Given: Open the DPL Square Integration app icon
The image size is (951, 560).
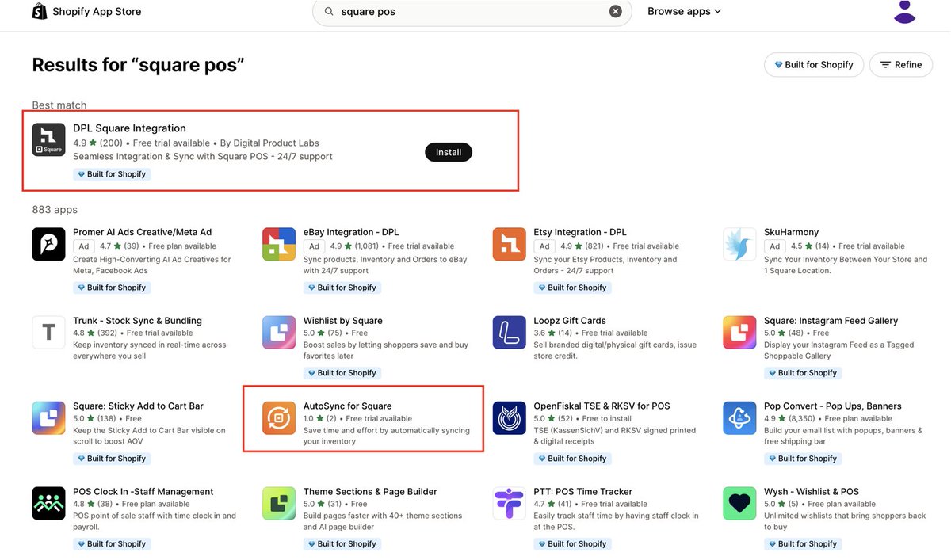Looking at the screenshot, I should pyautogui.click(x=48, y=139).
